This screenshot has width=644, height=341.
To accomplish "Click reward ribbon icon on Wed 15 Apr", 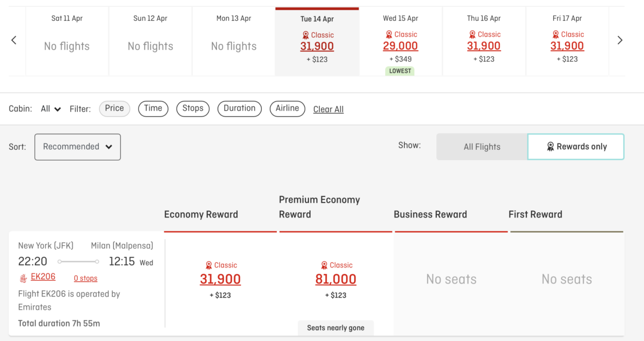I will (389, 34).
